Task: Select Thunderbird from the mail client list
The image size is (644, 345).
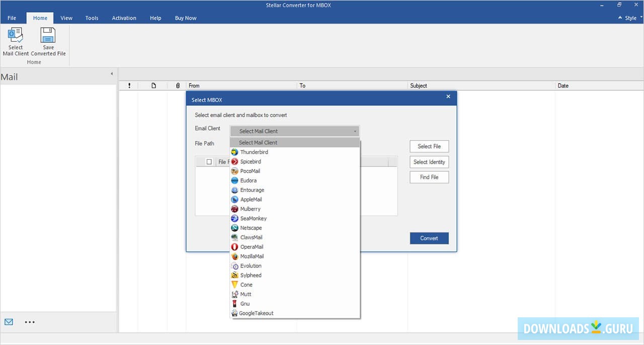Action: [x=253, y=152]
